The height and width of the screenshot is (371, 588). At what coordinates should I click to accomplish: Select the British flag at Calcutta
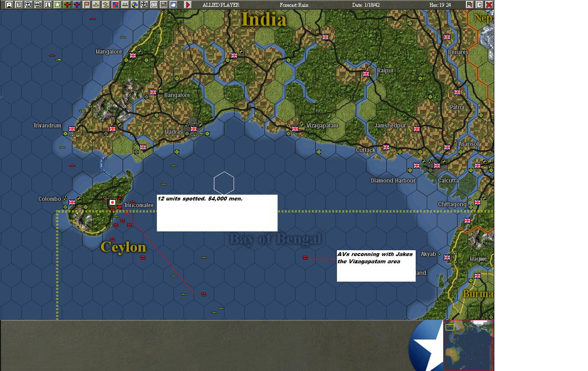[x=437, y=166]
